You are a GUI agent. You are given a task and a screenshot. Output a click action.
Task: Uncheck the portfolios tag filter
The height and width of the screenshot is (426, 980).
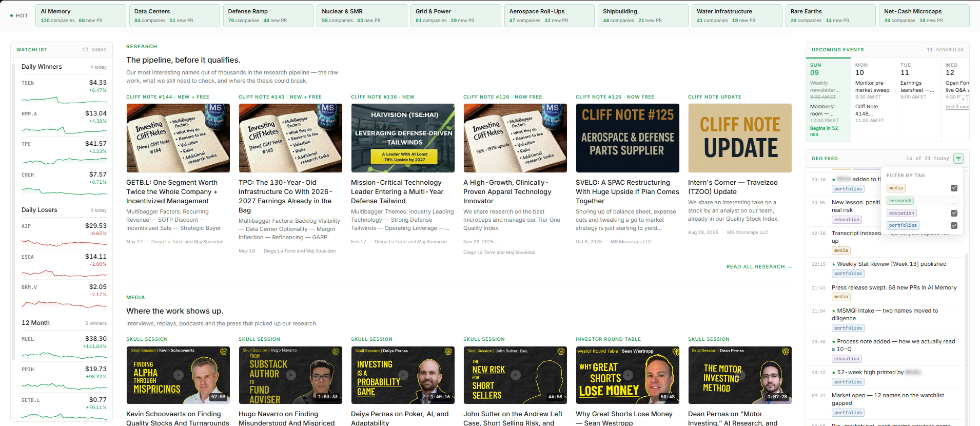[x=954, y=225]
